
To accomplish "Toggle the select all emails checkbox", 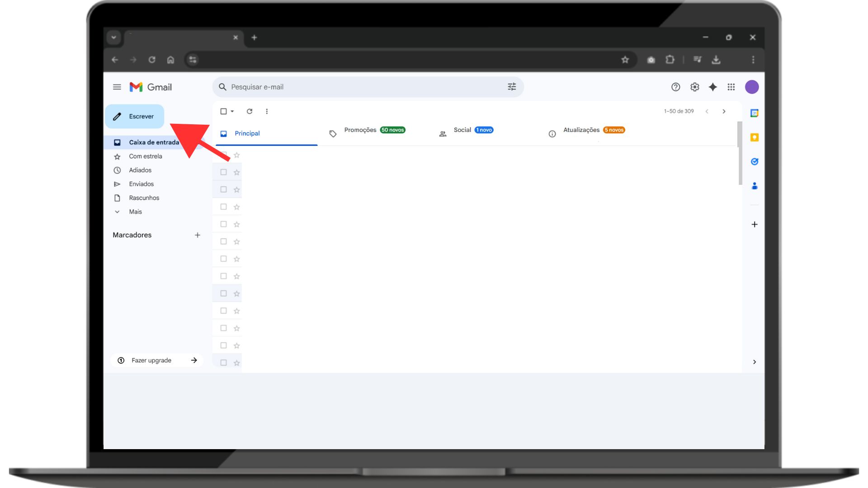I will [x=223, y=111].
